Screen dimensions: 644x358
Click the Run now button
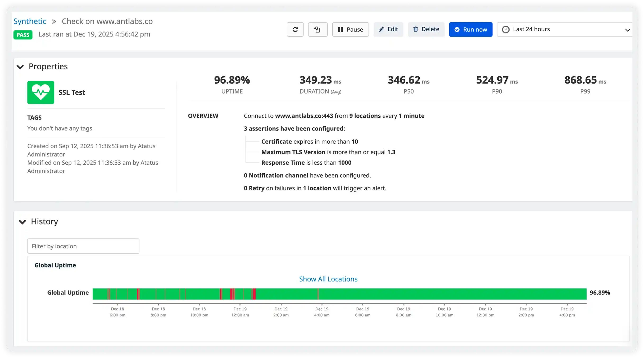(470, 29)
